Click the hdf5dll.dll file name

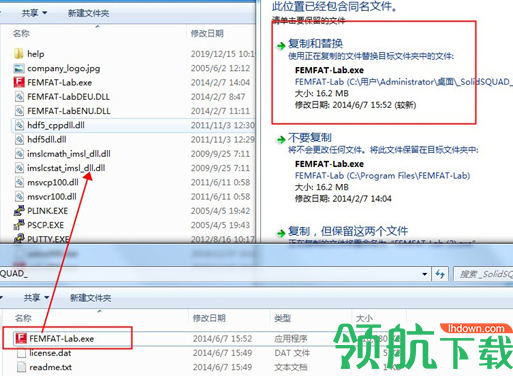click(x=47, y=140)
